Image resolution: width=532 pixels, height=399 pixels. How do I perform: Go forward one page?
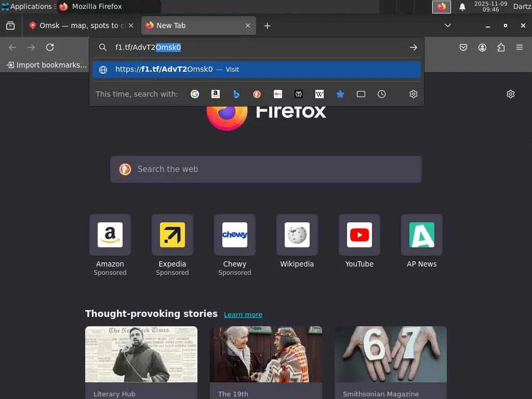31,47
